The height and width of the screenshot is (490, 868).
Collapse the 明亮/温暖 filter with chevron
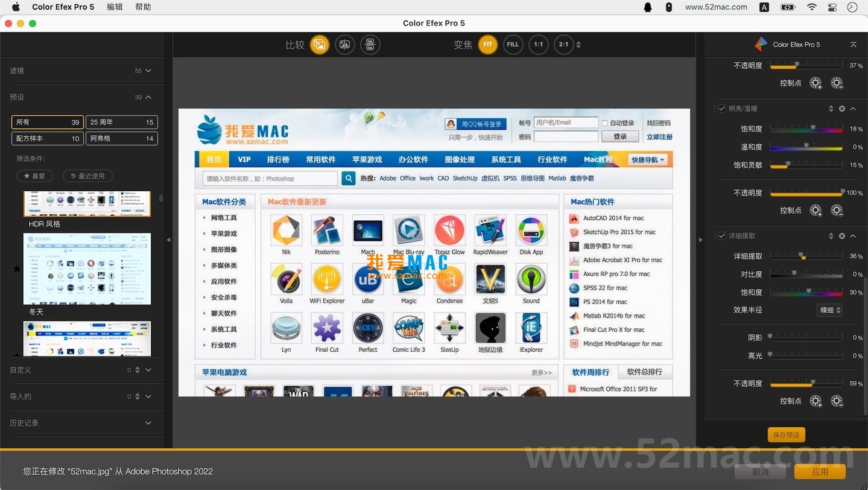point(853,109)
